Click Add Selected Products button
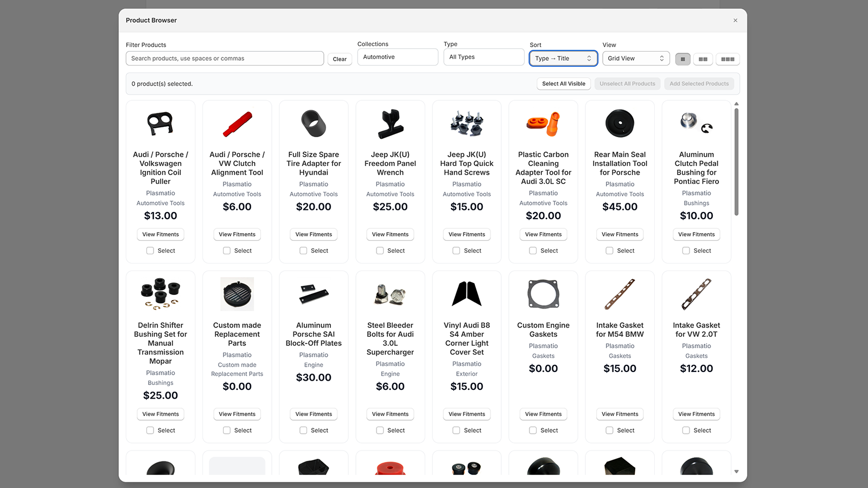Image resolution: width=868 pixels, height=488 pixels. click(699, 84)
